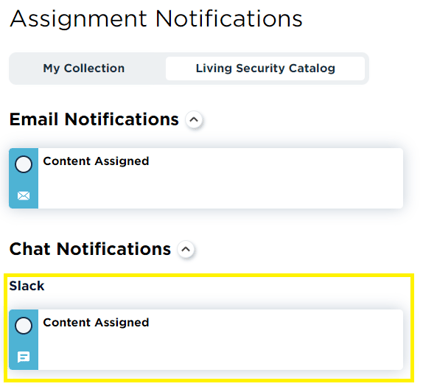Screen dimensions: 423x392
Task: Click the blue side strip of Slack card
Action: point(23,342)
